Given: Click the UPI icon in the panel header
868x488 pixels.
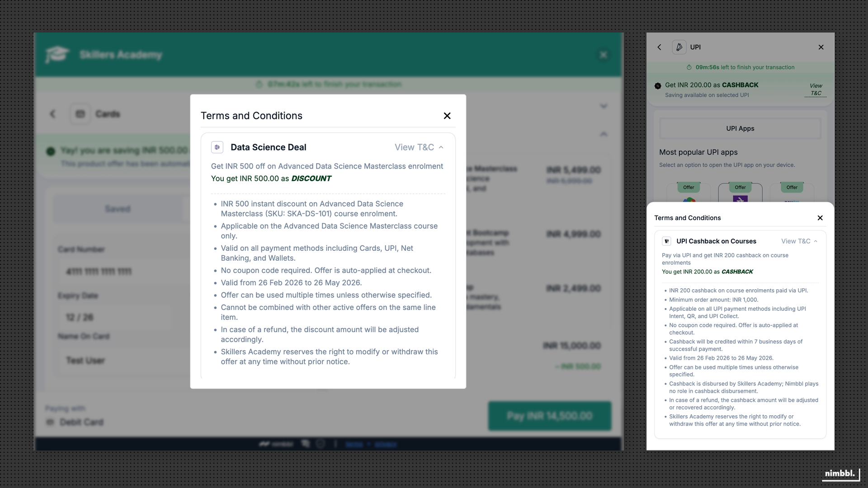Looking at the screenshot, I should coord(679,47).
